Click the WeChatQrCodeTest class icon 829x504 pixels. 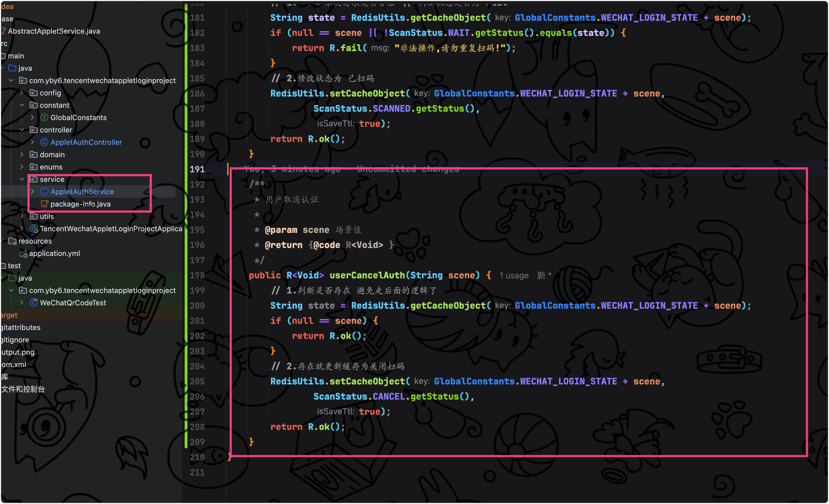coord(34,303)
